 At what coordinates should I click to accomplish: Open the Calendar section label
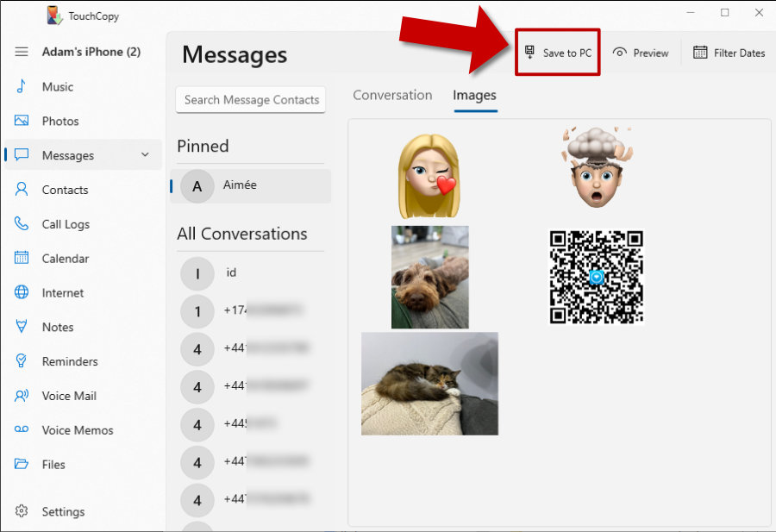pos(66,259)
